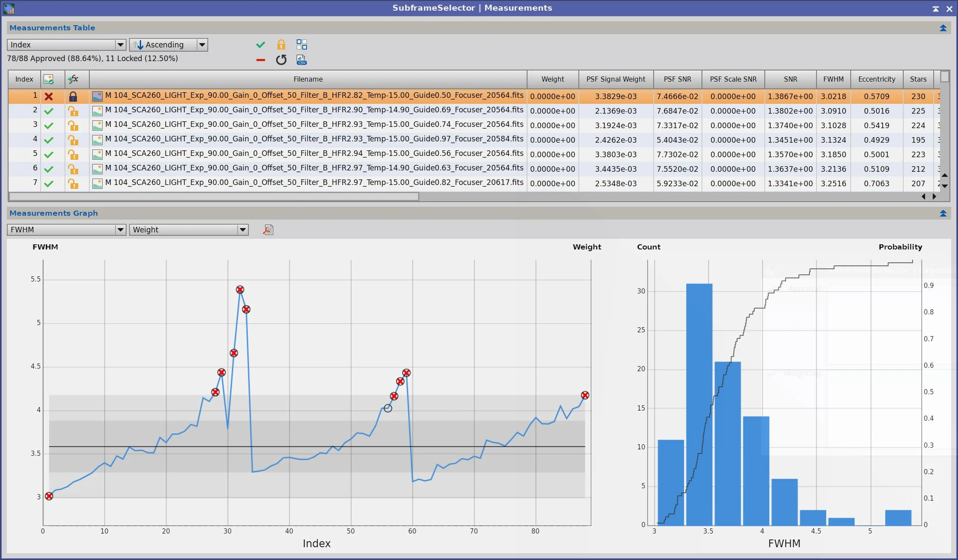Click the window shade icon in title bar

tap(935, 9)
